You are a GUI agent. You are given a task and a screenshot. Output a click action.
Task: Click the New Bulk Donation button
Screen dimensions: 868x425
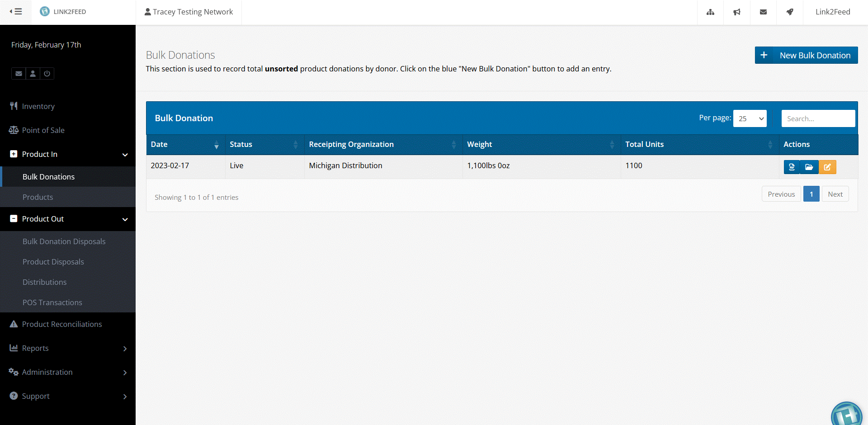(806, 55)
